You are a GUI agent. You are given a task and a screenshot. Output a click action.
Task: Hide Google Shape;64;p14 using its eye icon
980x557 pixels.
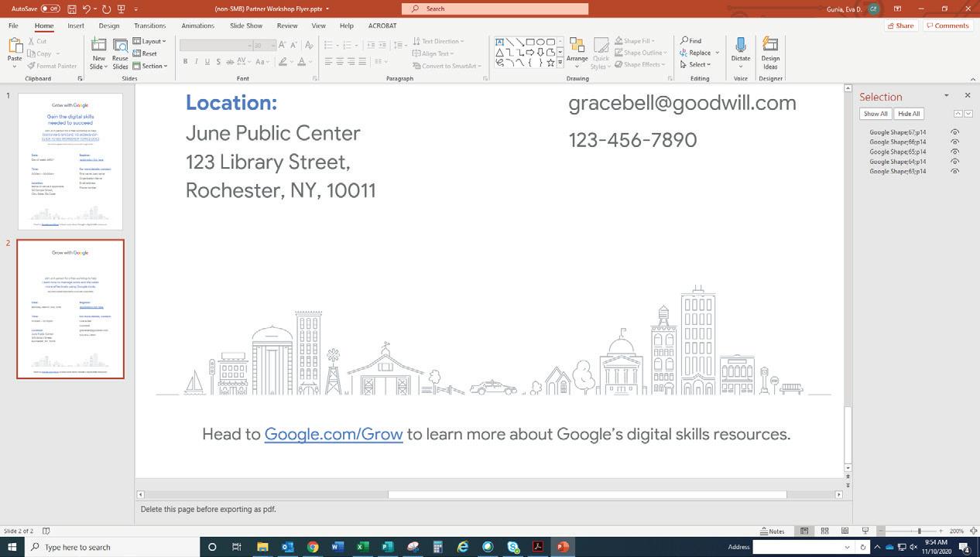[x=954, y=162]
